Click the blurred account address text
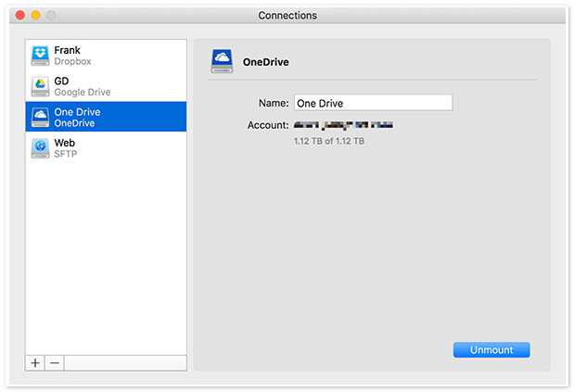Screen dimensions: 574x392 [343, 125]
